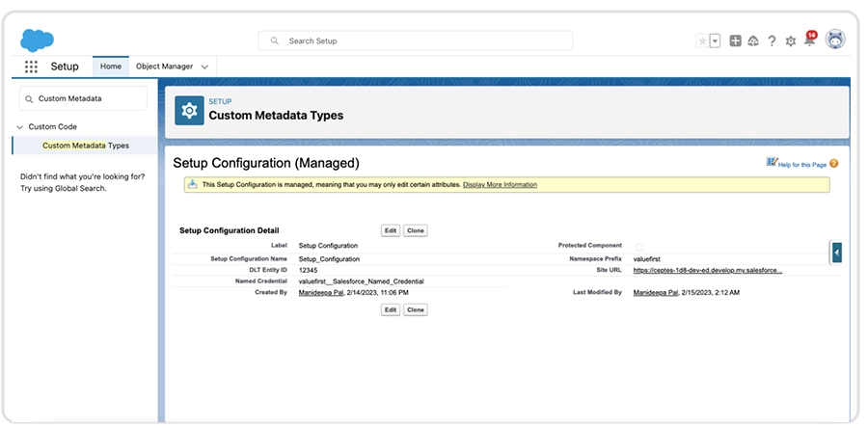Screen dimensions: 868x428
Task: Open the Trailhead guidance icon
Action: tap(753, 41)
